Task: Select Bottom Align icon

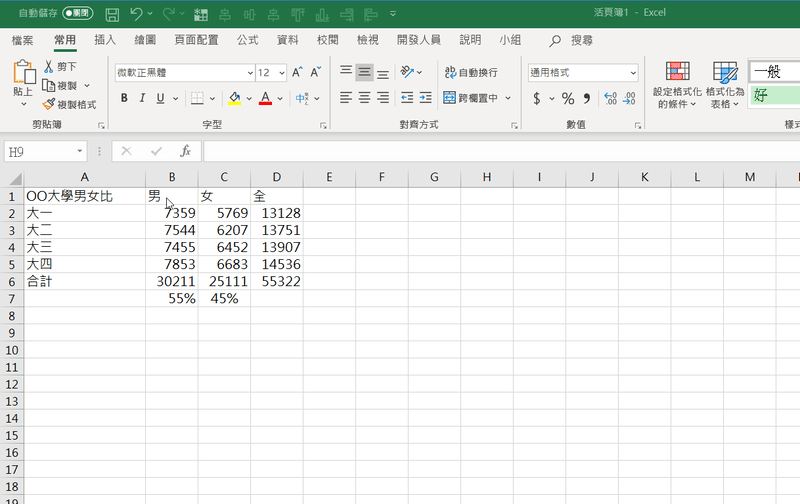Action: point(383,72)
